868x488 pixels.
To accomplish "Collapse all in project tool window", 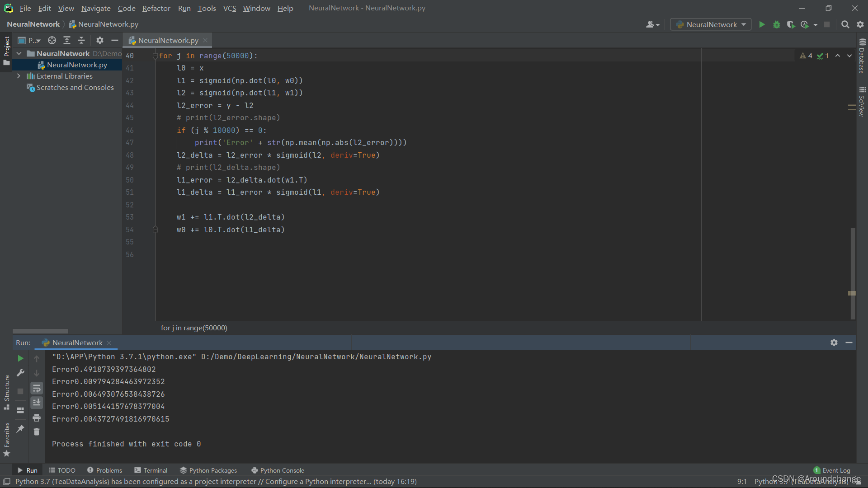I will tap(81, 41).
